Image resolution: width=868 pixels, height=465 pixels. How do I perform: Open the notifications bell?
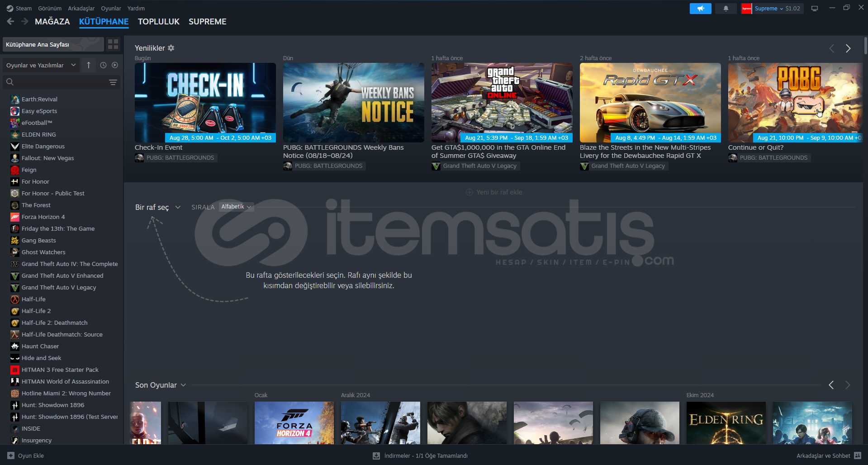(726, 9)
